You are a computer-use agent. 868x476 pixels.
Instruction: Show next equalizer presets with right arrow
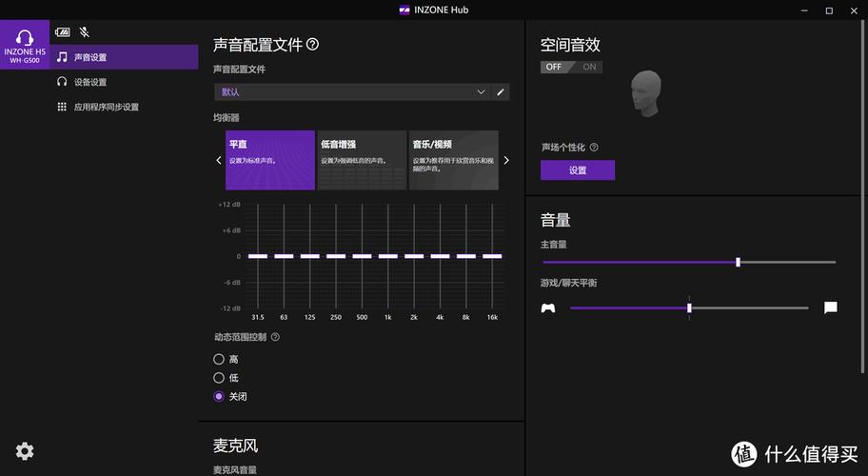coord(506,161)
